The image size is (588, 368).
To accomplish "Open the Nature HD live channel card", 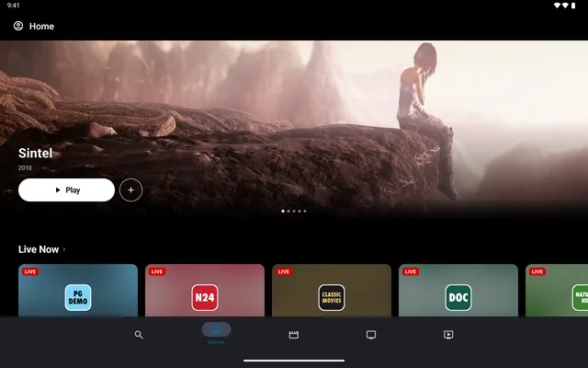I will click(557, 291).
